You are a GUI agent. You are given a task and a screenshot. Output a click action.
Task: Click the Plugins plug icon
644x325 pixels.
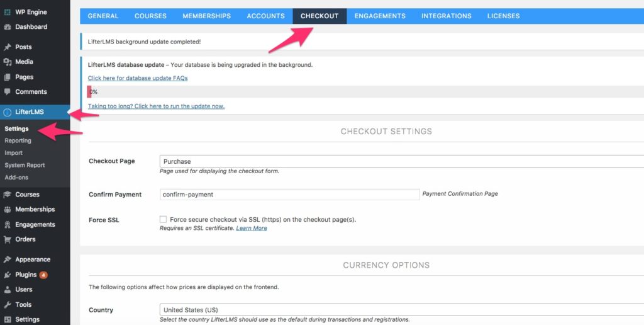tap(7, 275)
